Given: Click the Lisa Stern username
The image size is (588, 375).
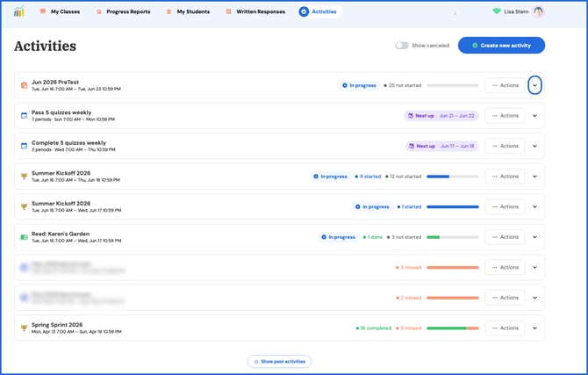Looking at the screenshot, I should tap(516, 11).
